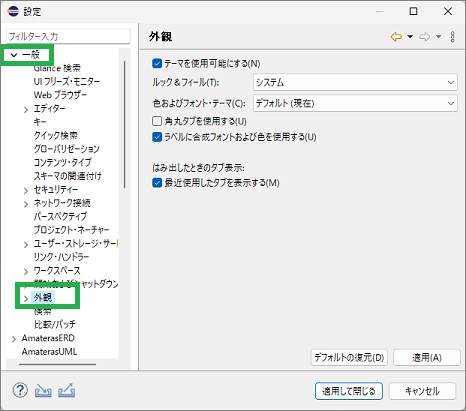Click the キャンセル button
466x411 pixels.
tap(422, 391)
